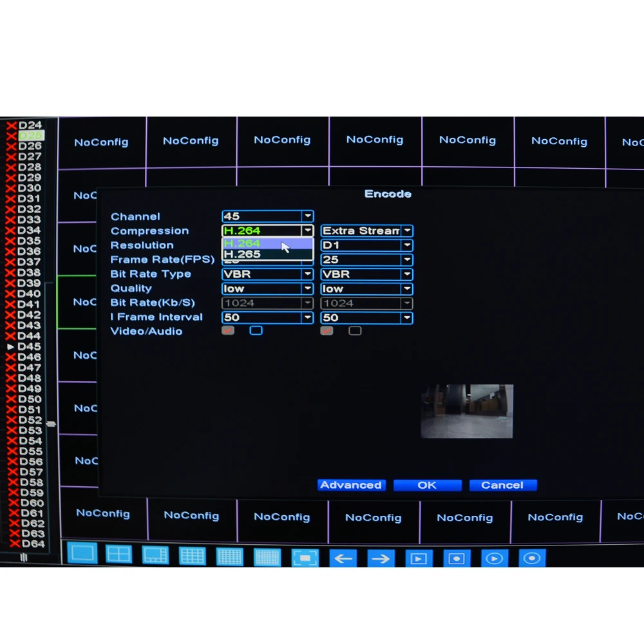Click the camera preview thumbnail
This screenshot has height=644, width=644.
tap(467, 411)
